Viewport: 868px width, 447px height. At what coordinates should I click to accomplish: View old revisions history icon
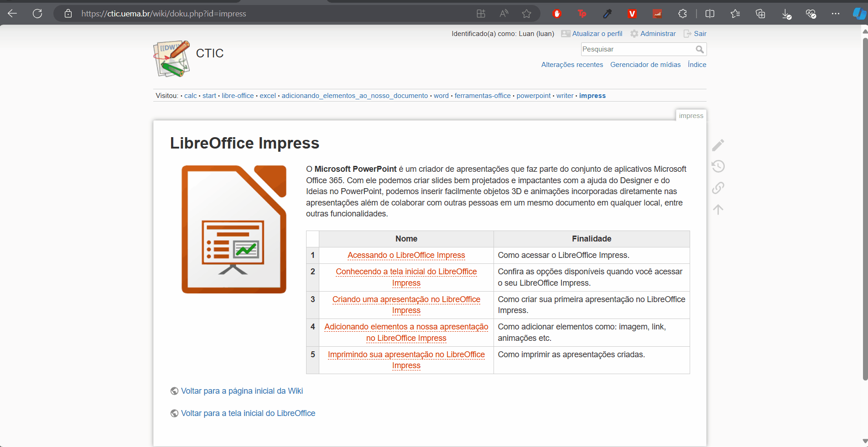[x=718, y=166]
